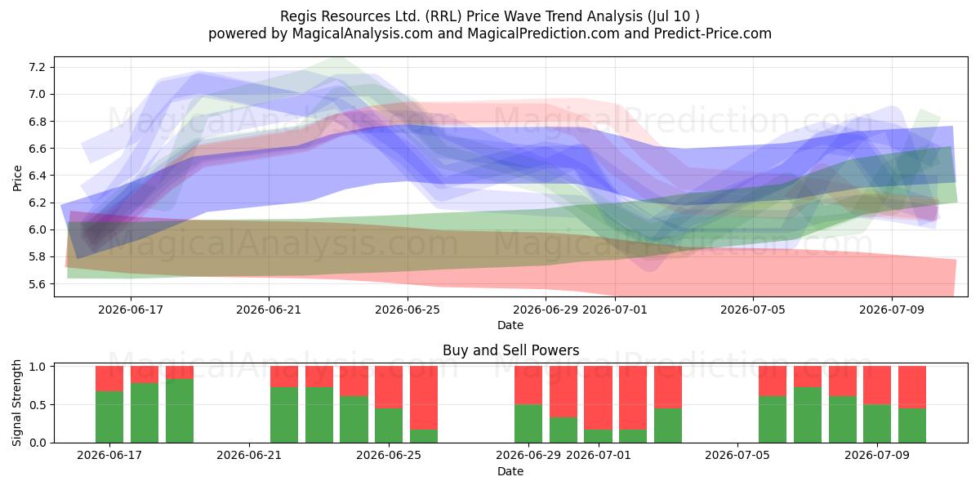980x490 pixels.
Task: Click the green buy bar above 2026-07-09
Action: pos(878,424)
